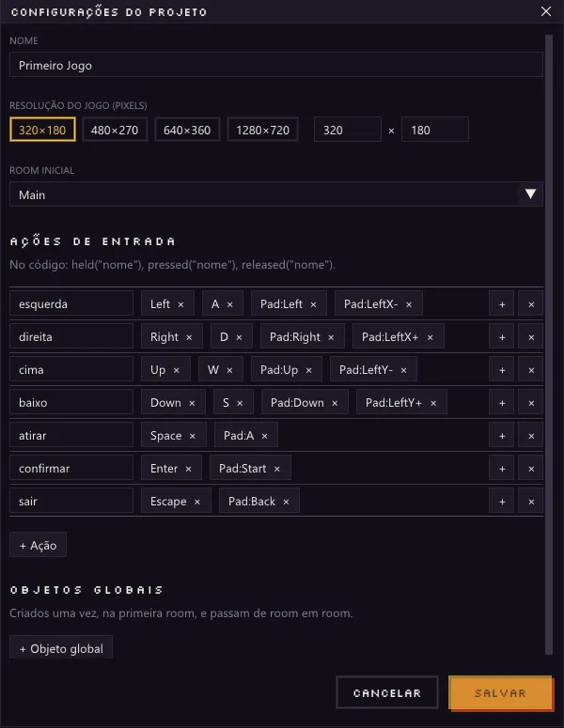This screenshot has width=564, height=728.
Task: Remove Pad:Left binding from esquerda
Action: 313,304
